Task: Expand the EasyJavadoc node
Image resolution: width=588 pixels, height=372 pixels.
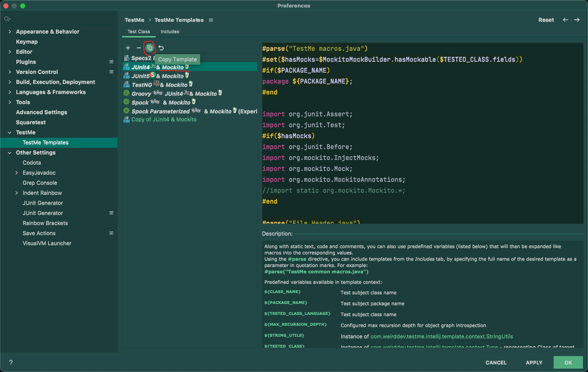Action: (16, 173)
